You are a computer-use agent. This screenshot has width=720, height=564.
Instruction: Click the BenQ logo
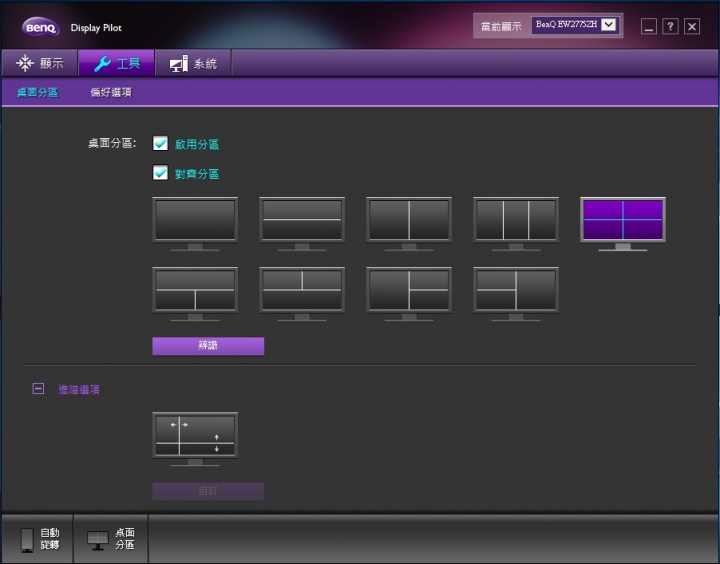[x=41, y=27]
